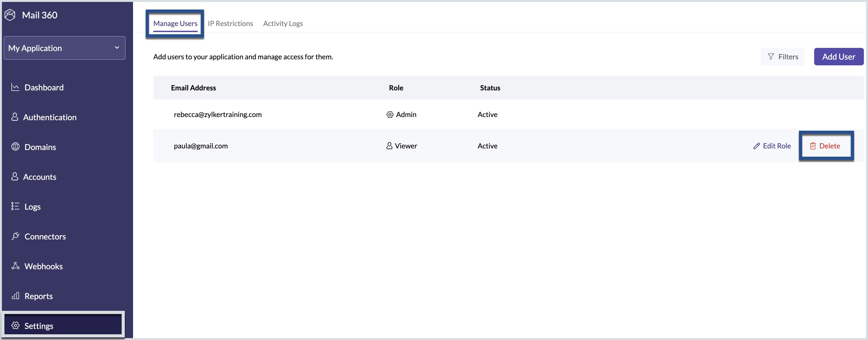Viewport: 868px width, 340px height.
Task: Click paula's Active status
Action: (x=487, y=146)
